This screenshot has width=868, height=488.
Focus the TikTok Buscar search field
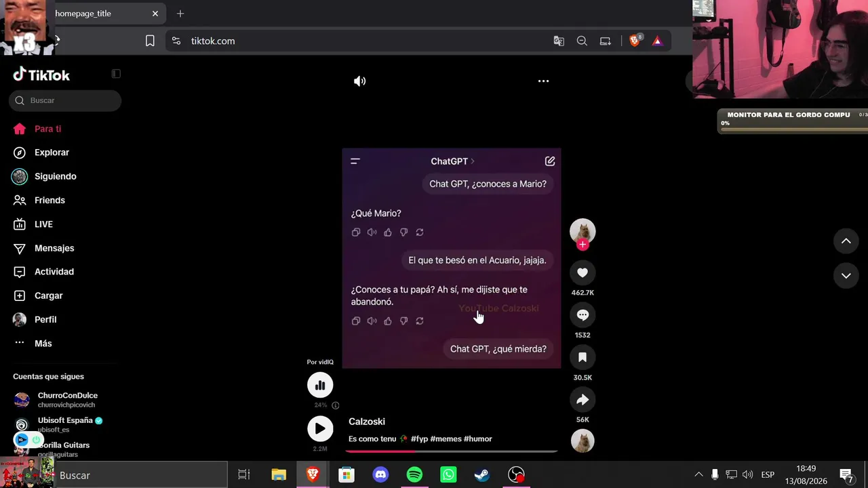(65, 100)
